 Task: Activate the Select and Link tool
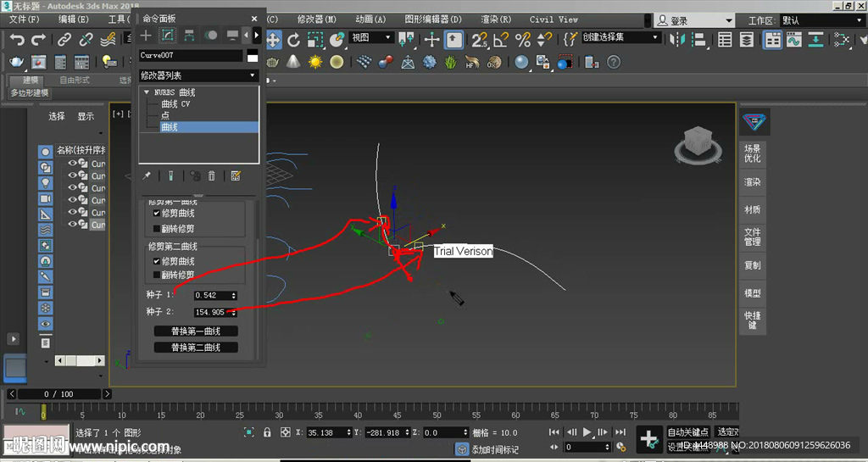click(64, 40)
